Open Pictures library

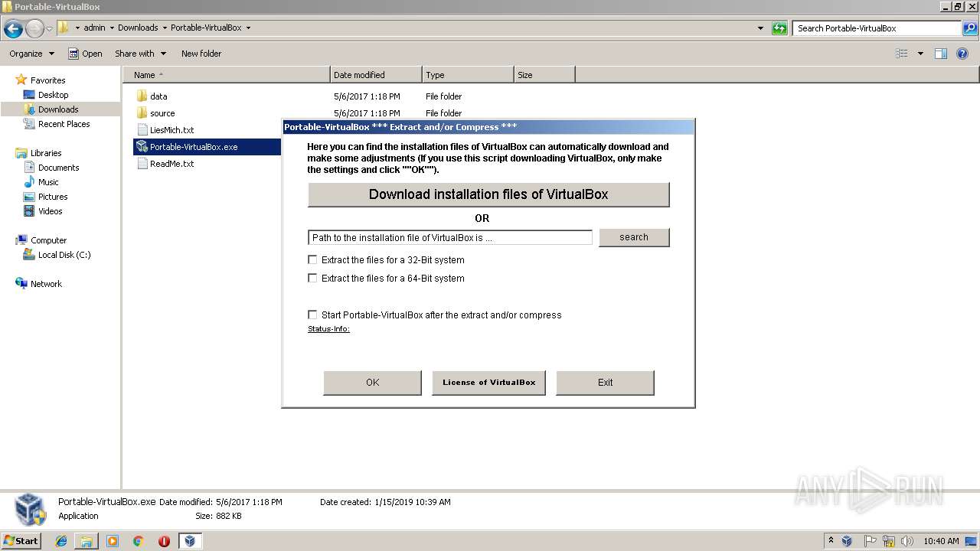53,197
